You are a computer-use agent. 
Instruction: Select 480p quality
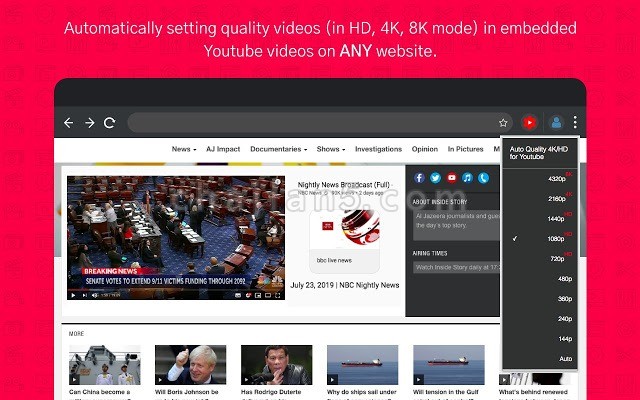540,279
